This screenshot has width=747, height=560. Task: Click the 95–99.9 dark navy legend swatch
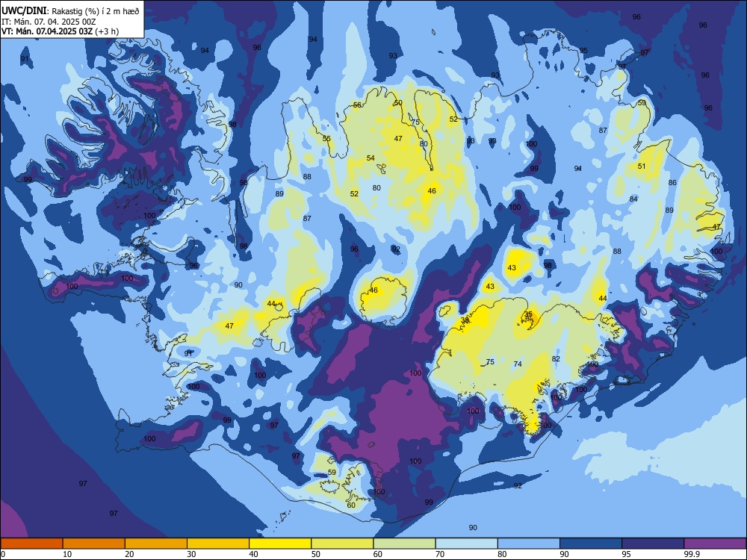click(653, 544)
